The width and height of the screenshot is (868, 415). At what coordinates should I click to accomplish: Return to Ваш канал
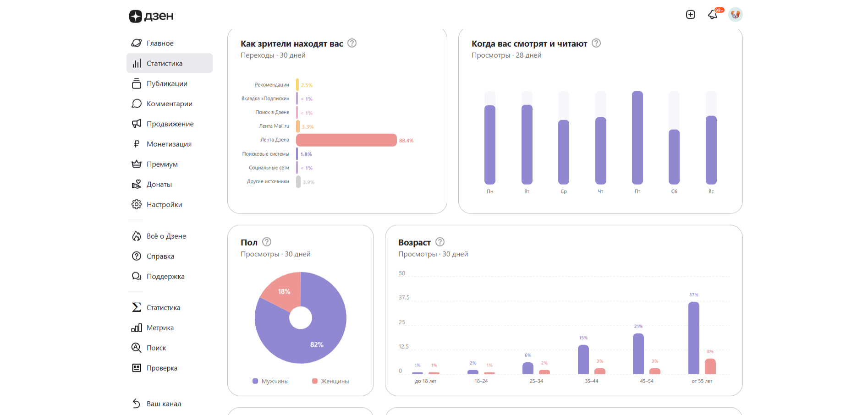170,404
